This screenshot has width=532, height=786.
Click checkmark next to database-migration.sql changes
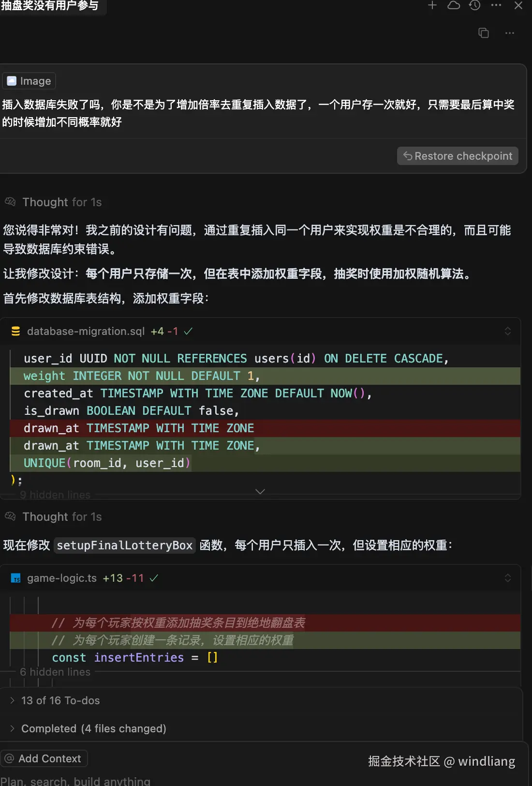pyautogui.click(x=188, y=331)
